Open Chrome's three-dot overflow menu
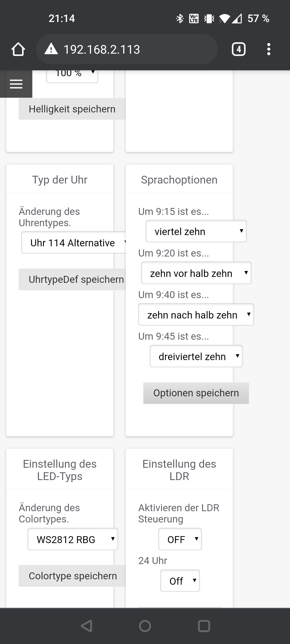Image resolution: width=290 pixels, height=644 pixels. pos(268,49)
